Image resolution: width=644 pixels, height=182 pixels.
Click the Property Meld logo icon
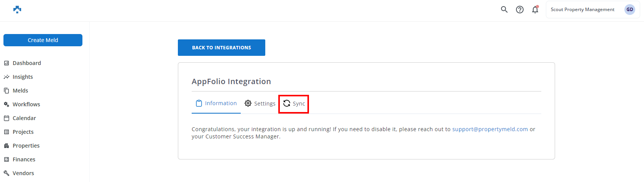17,10
